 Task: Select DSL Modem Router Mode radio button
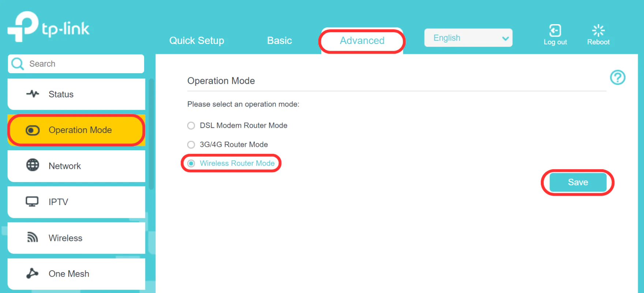tap(191, 126)
